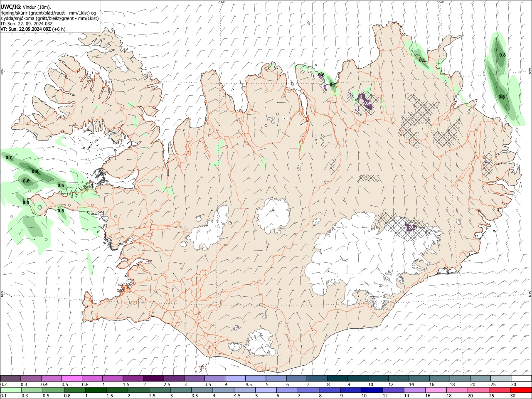The height and width of the screenshot is (399, 532).
Task: Click the 'rigning/skúrir' legend description line
Action: click(48, 12)
